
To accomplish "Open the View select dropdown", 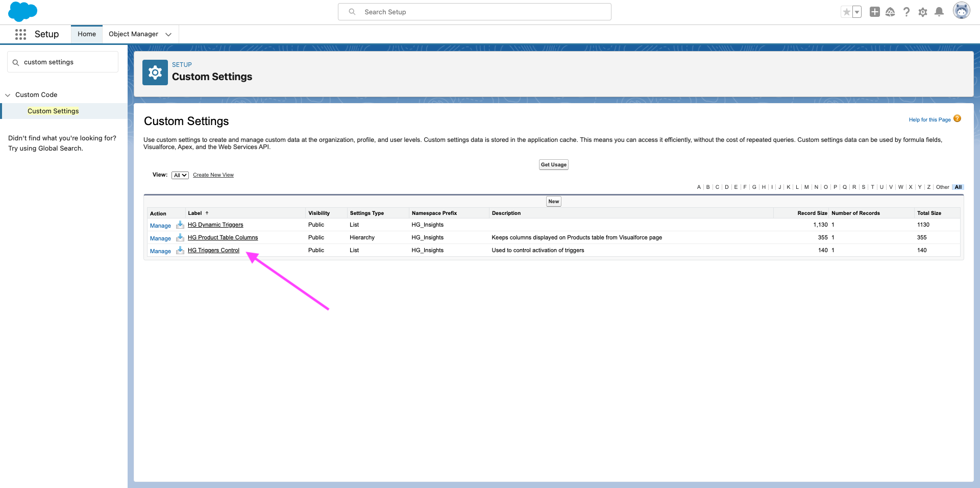I will point(180,175).
